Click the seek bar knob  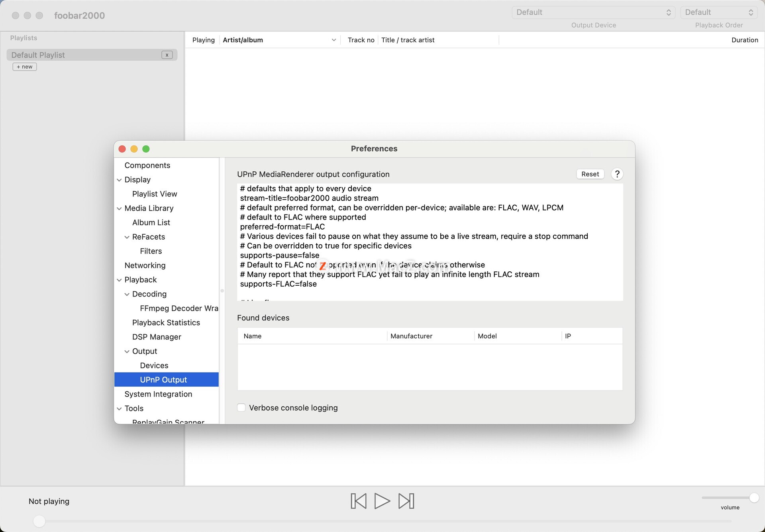[x=39, y=521]
